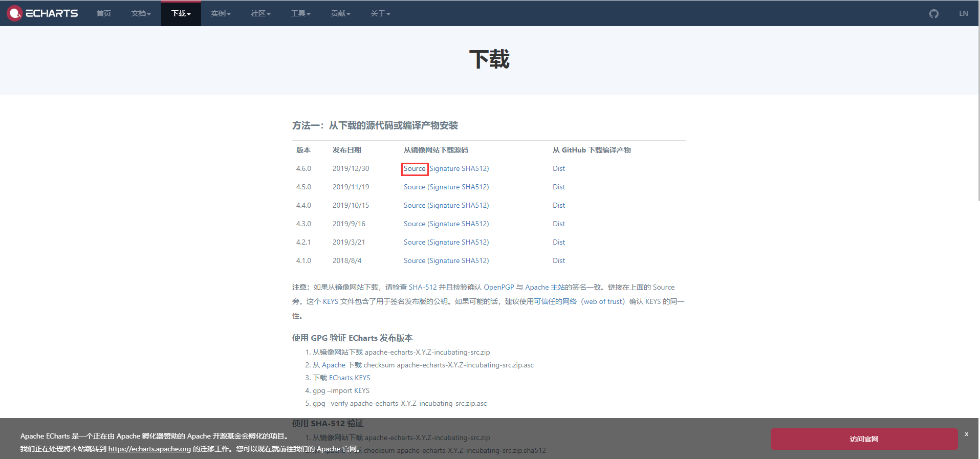Click the '从镜像网站下载源码' column header
Viewport: 980px width, 459px height.
coord(436,150)
